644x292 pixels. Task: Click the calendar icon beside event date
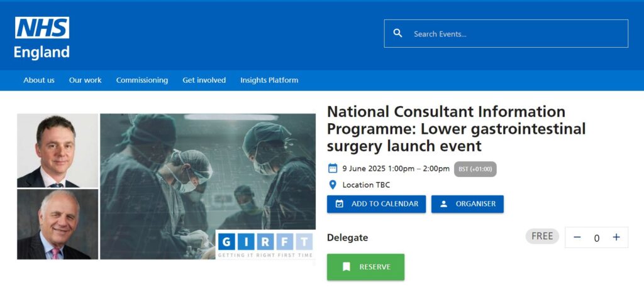click(333, 168)
